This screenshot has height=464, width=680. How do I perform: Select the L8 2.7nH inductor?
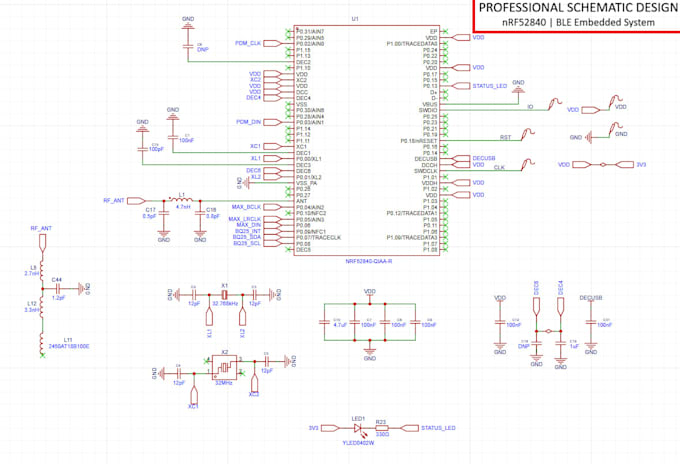coord(42,271)
